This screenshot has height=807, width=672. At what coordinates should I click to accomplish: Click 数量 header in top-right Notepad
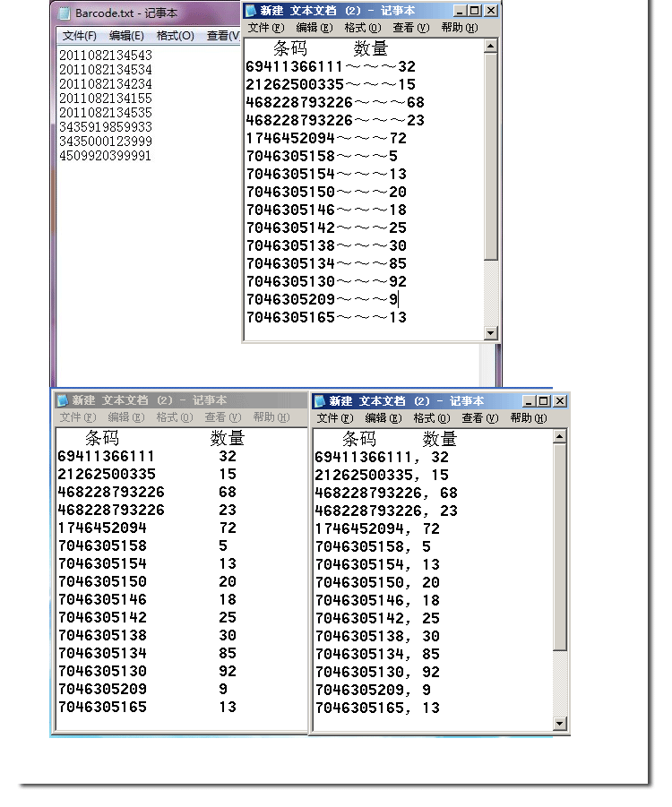coord(371,48)
